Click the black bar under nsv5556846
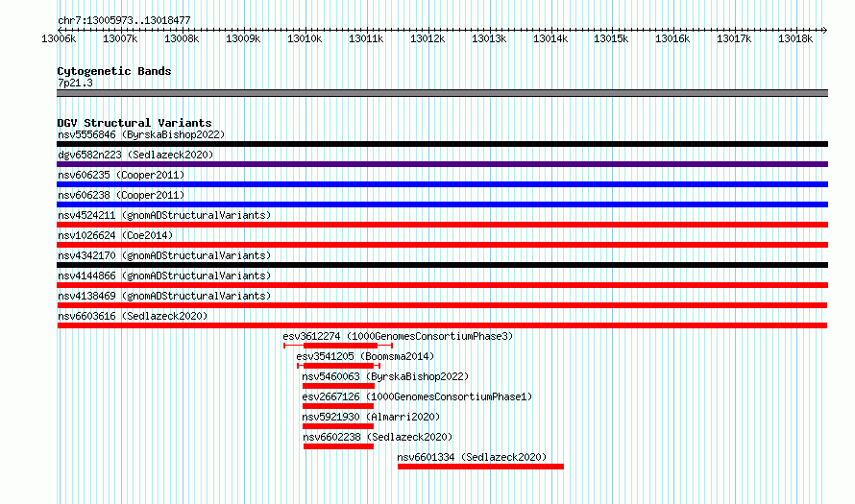 pos(442,144)
